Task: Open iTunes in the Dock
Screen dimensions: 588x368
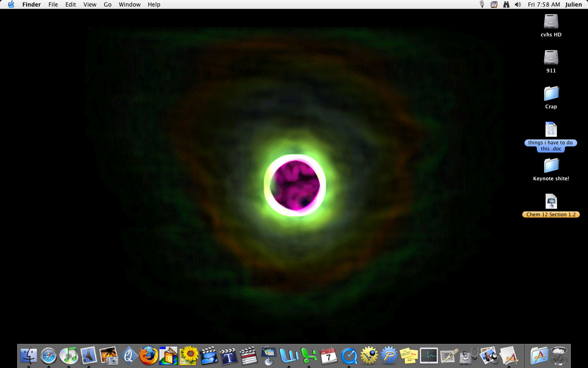Action: 69,355
